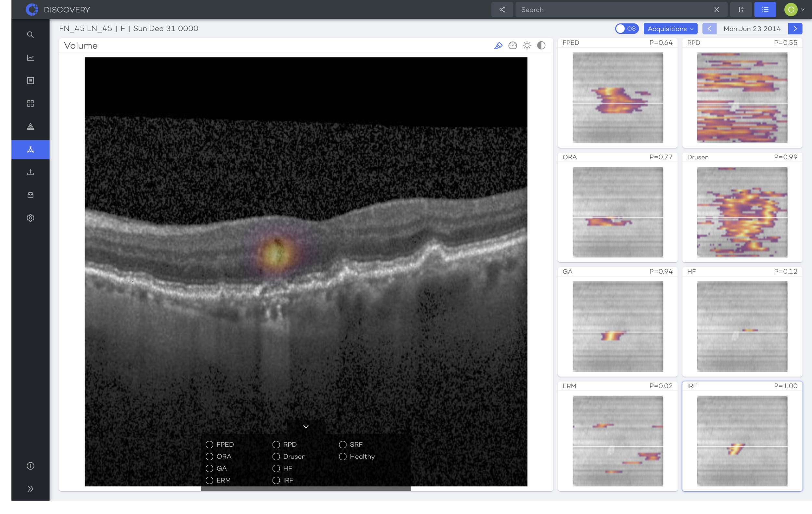
Task: Click the sort A-Z icon
Action: (741, 9)
